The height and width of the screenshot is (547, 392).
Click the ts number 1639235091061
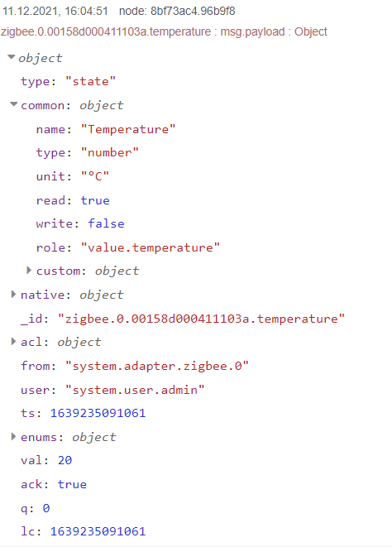pyautogui.click(x=98, y=413)
